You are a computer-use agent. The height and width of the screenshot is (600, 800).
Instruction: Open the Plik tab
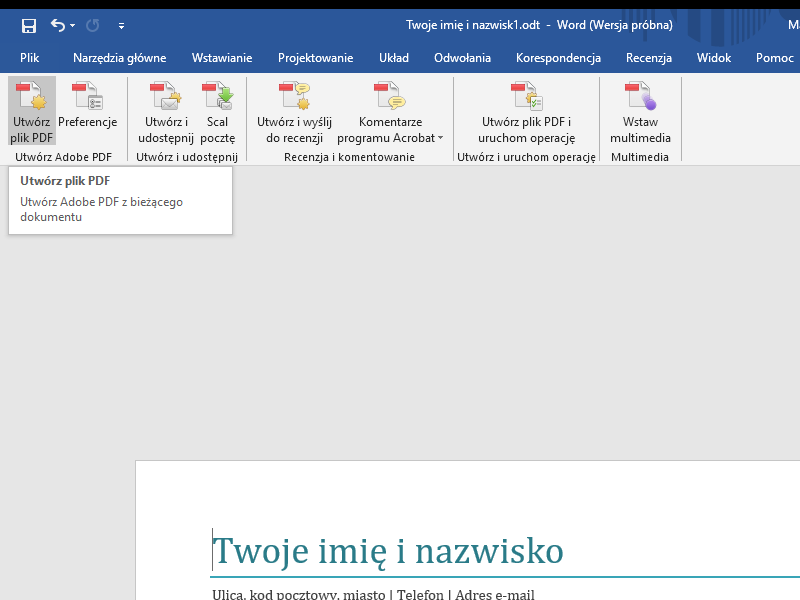pos(29,58)
